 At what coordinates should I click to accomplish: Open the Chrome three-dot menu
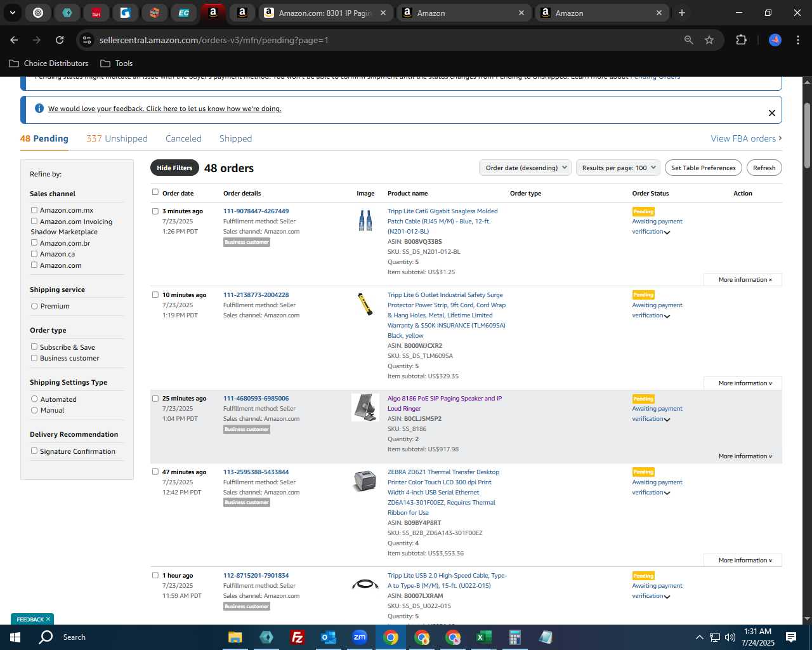[x=797, y=40]
